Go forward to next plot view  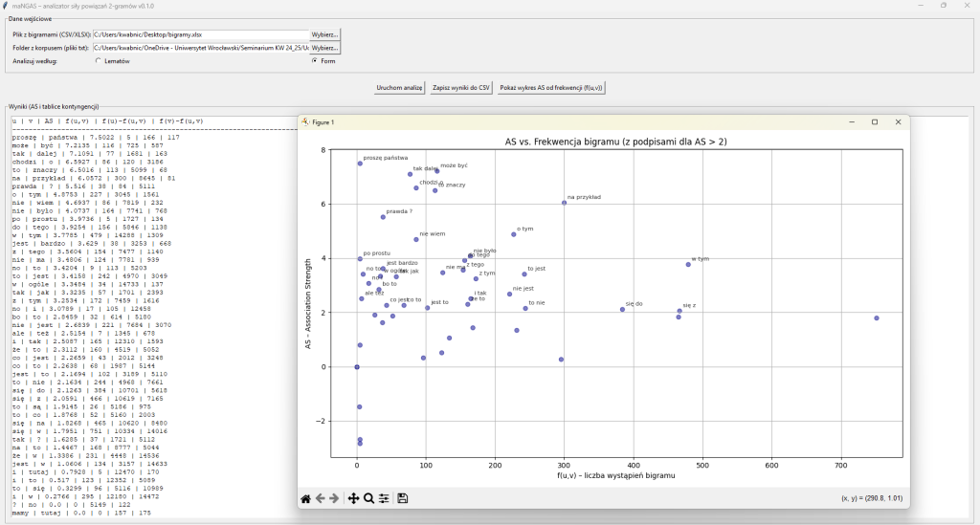(x=334, y=498)
